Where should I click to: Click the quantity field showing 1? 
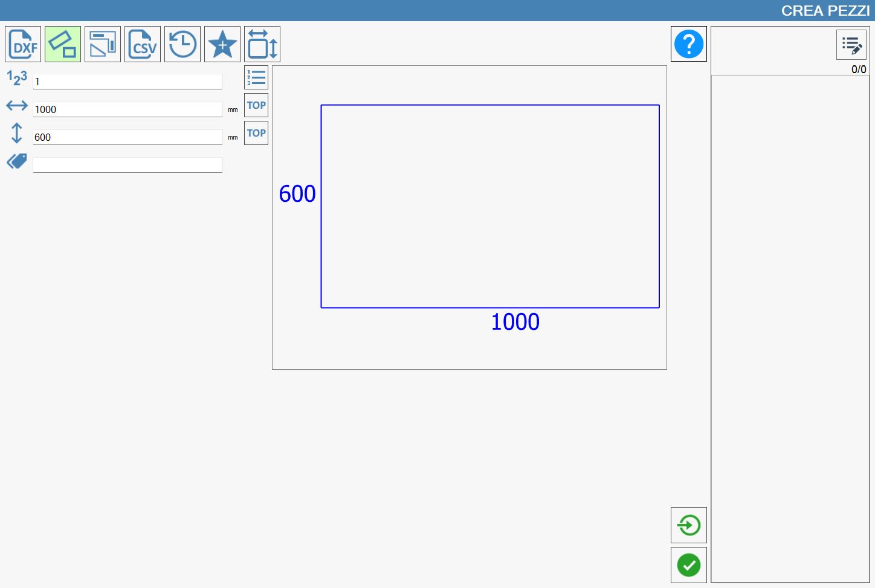tap(128, 82)
